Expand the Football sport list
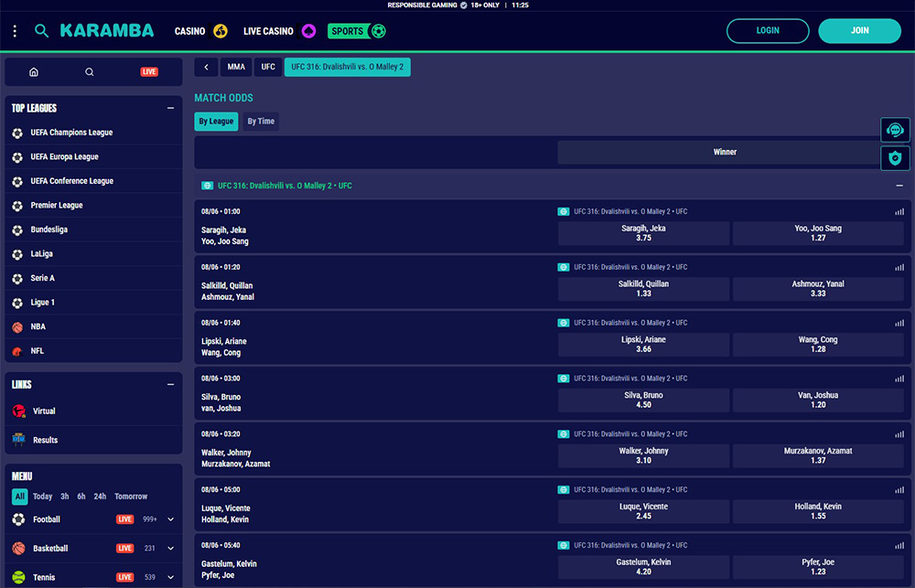The width and height of the screenshot is (915, 588). pyautogui.click(x=170, y=519)
